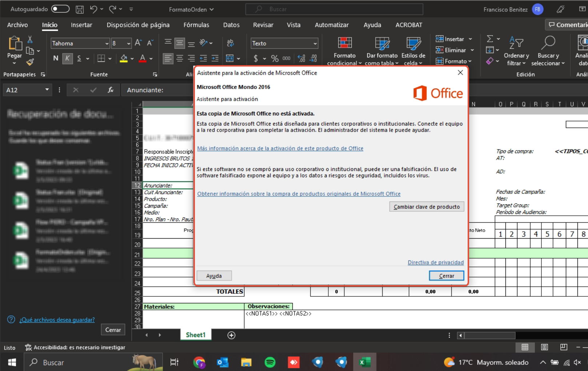Toggle Underline (S) formatting
Viewport: 588px width, 371px height.
(79, 58)
